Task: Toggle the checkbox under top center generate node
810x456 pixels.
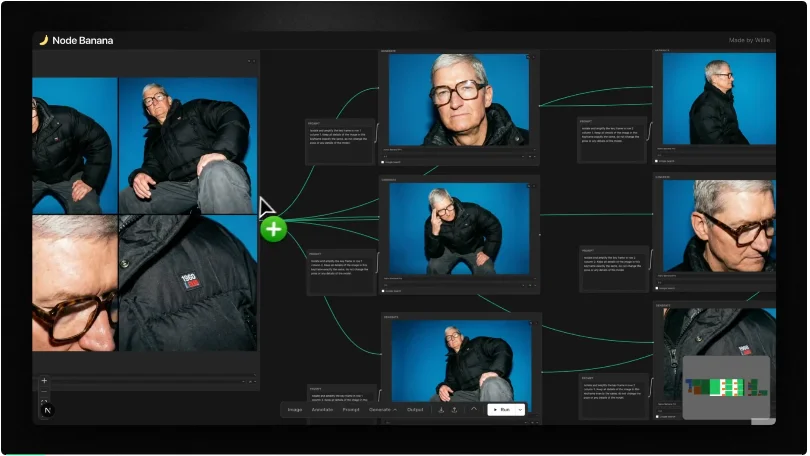Action: click(382, 161)
